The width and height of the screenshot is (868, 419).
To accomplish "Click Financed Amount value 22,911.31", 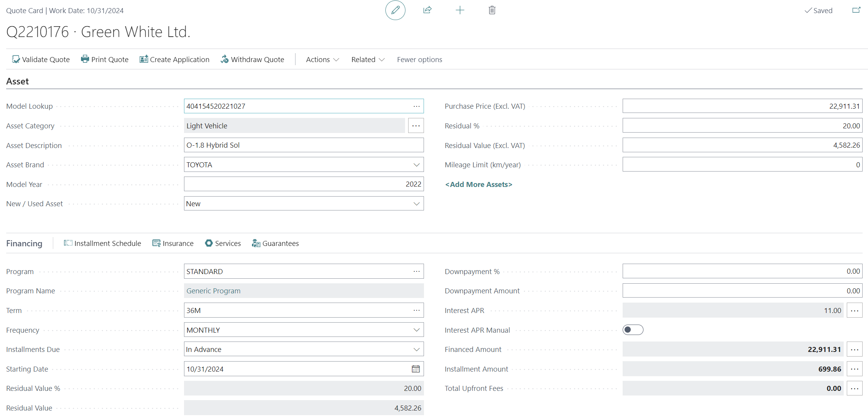I will [824, 349].
